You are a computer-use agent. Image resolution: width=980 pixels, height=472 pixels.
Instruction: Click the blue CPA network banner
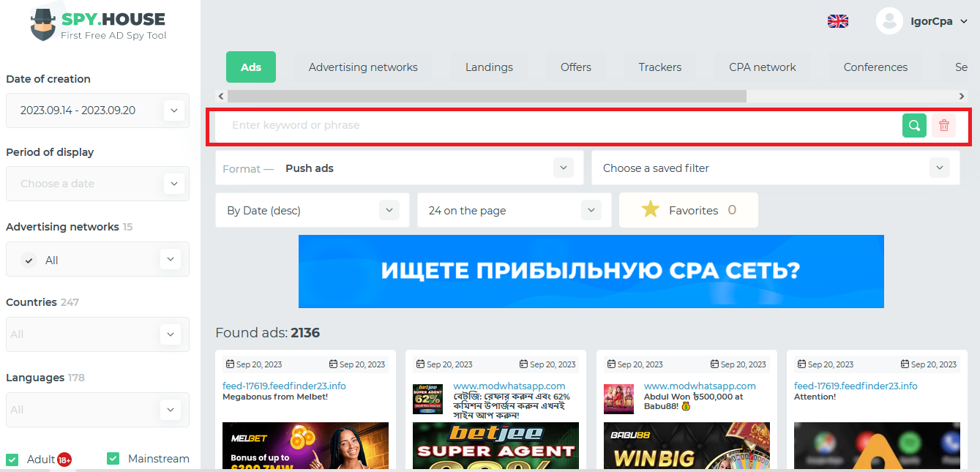(591, 271)
